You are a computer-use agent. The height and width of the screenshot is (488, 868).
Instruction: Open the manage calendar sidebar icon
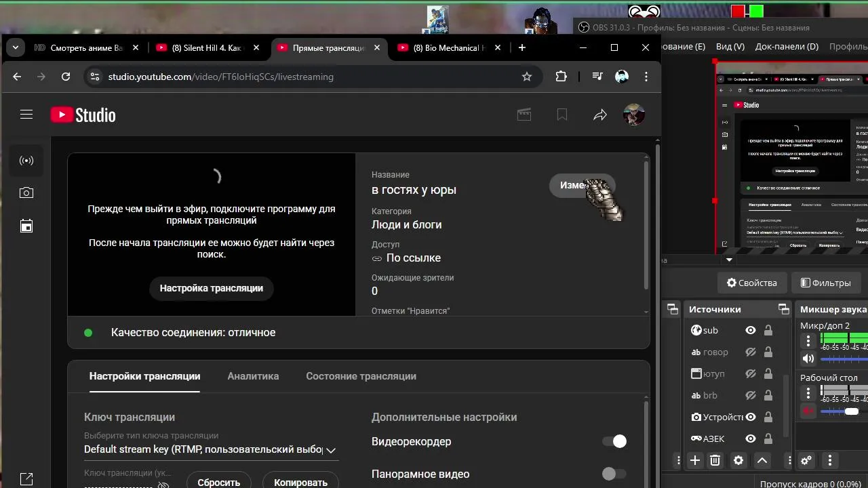(x=26, y=226)
